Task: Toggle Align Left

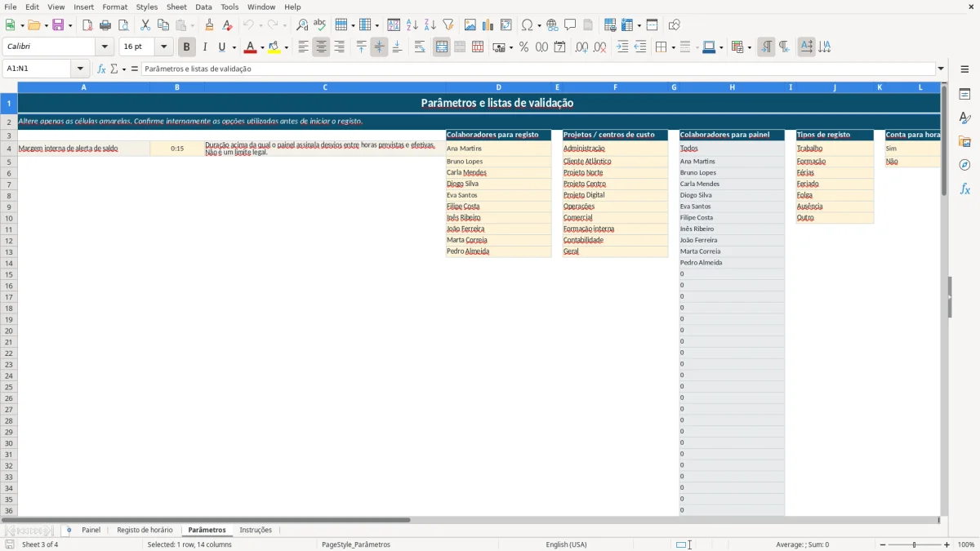Action: tap(303, 47)
